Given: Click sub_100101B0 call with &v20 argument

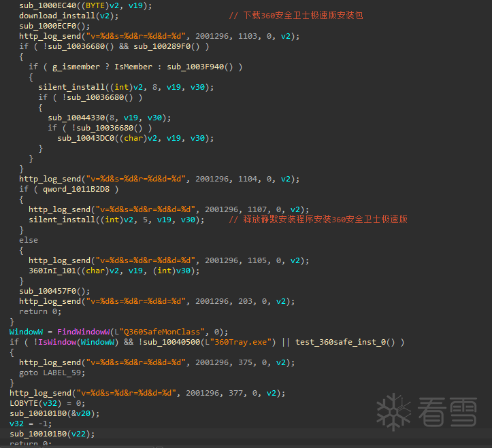Looking at the screenshot, I should 54,413.
